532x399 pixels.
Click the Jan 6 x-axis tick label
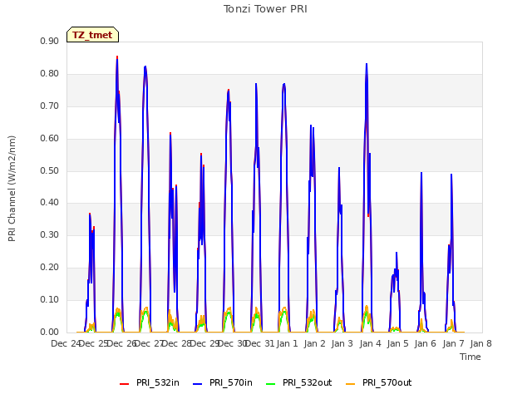click(x=426, y=343)
